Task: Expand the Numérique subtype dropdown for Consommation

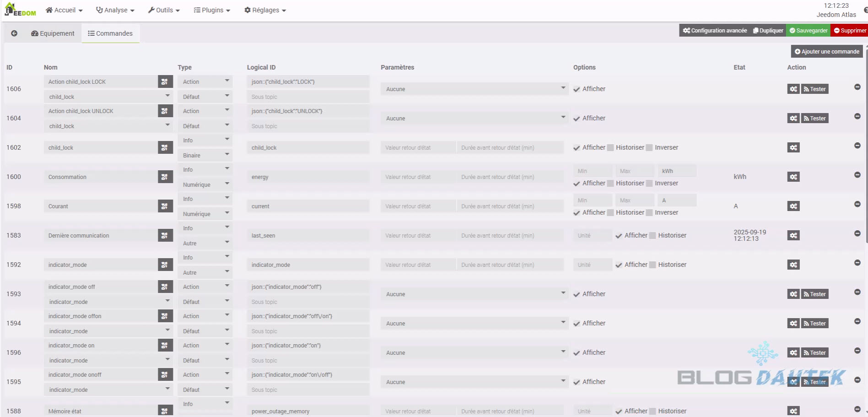Action: click(x=205, y=184)
